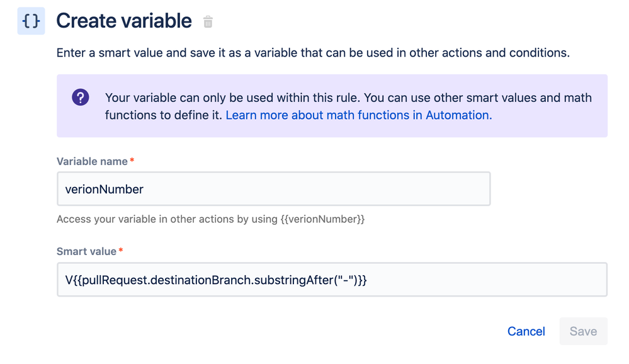Focus the Variable name input field
Image resolution: width=629 pixels, height=364 pixels.
pyautogui.click(x=274, y=189)
